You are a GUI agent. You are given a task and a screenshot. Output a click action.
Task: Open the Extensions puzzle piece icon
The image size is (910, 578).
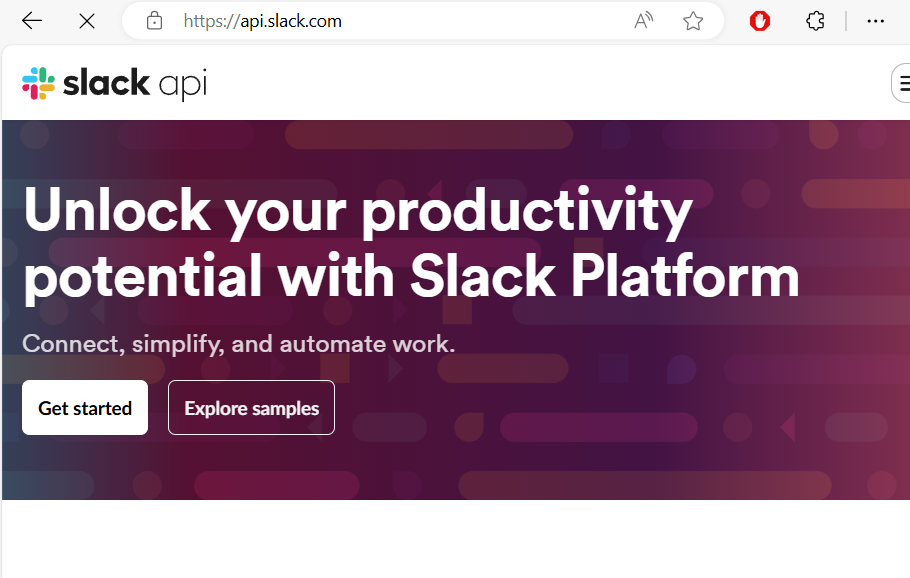pos(815,21)
